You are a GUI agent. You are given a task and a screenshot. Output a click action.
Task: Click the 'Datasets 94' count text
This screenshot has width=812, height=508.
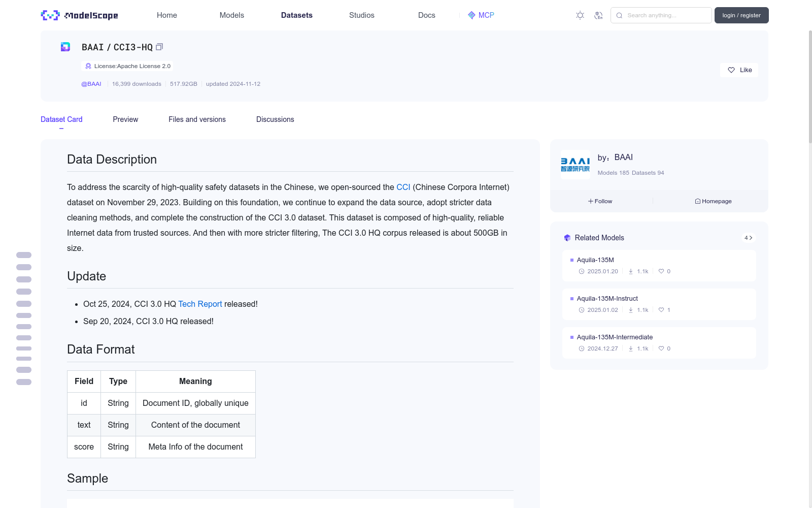pos(648,173)
